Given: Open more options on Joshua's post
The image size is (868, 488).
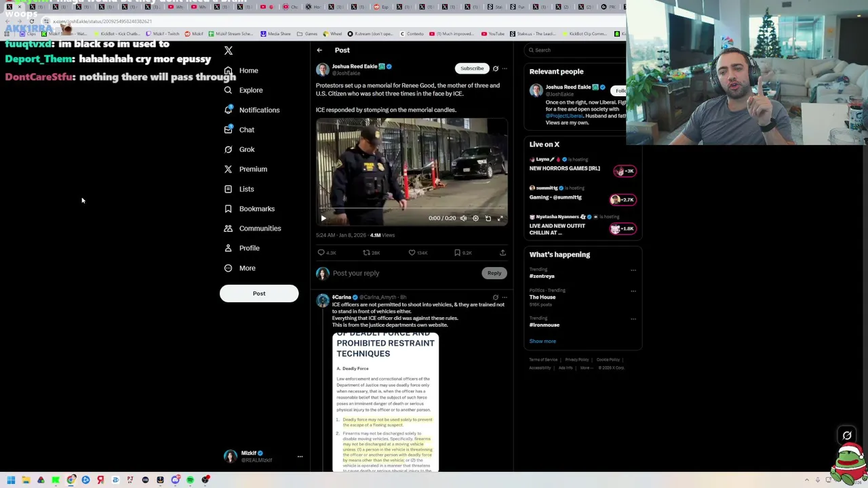Looking at the screenshot, I should [504, 68].
